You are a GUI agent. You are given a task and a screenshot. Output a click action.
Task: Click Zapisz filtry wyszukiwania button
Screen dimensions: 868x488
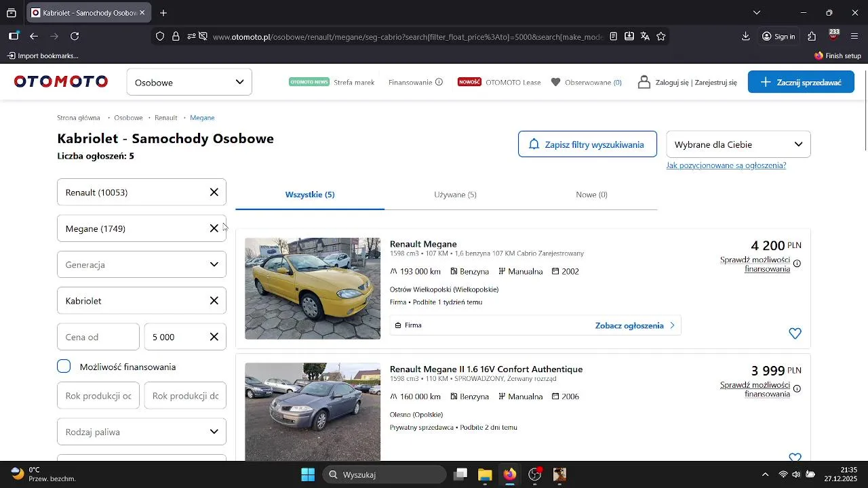click(587, 144)
